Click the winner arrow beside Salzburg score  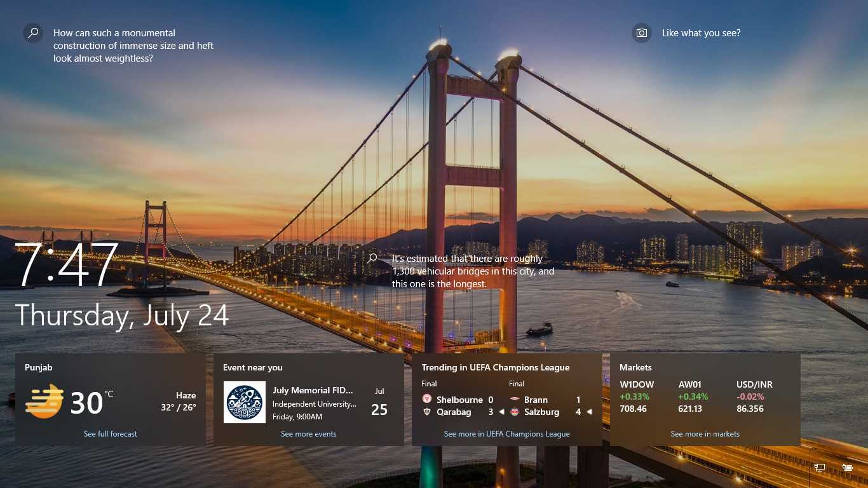pyautogui.click(x=589, y=412)
